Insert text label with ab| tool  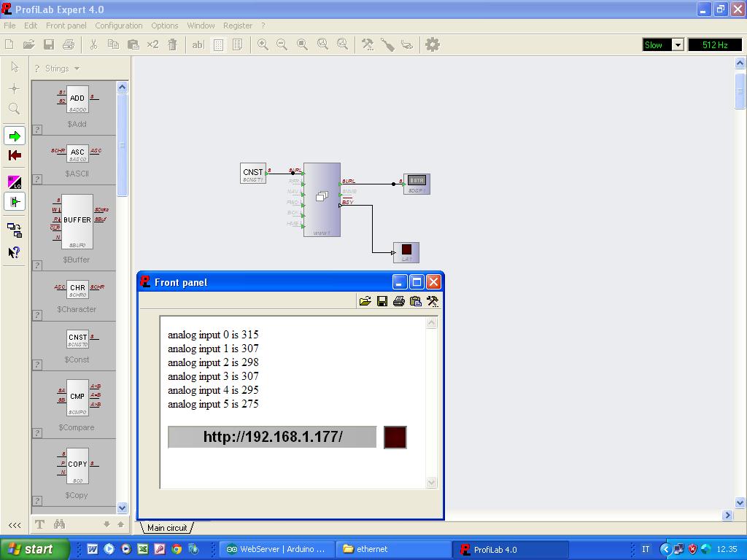coord(198,44)
